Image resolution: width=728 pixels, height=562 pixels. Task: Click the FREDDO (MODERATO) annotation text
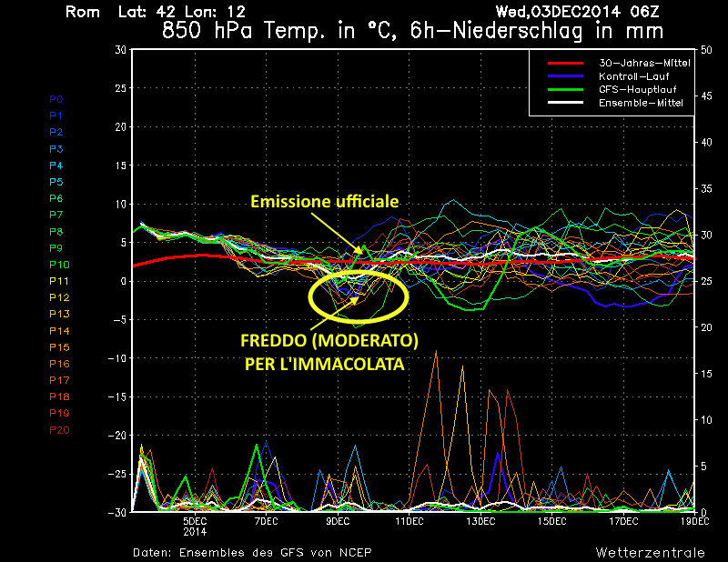tap(329, 341)
